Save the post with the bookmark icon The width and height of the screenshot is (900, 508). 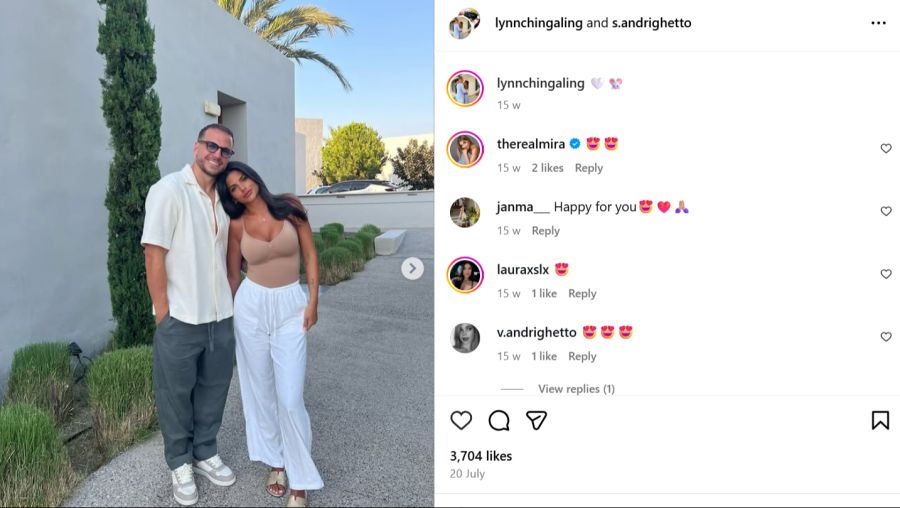coord(880,420)
